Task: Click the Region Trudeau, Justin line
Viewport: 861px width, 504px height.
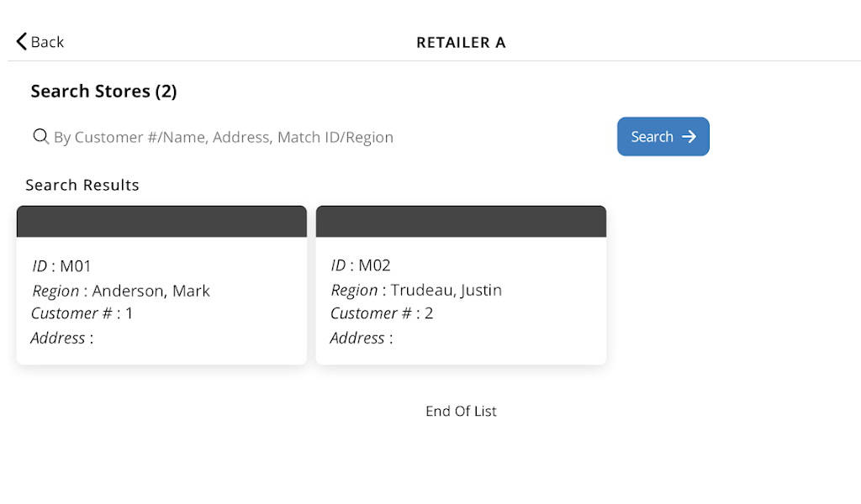Action: (x=416, y=290)
